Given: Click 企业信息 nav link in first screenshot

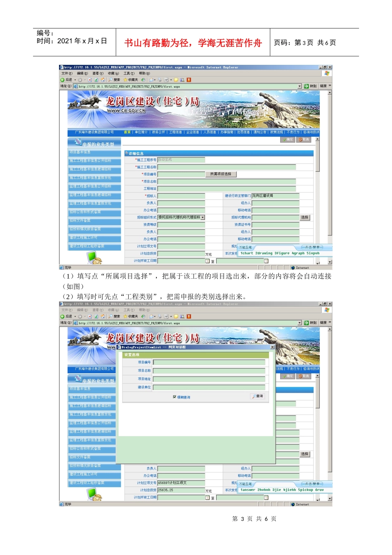Looking at the screenshot, I should click(x=193, y=133).
